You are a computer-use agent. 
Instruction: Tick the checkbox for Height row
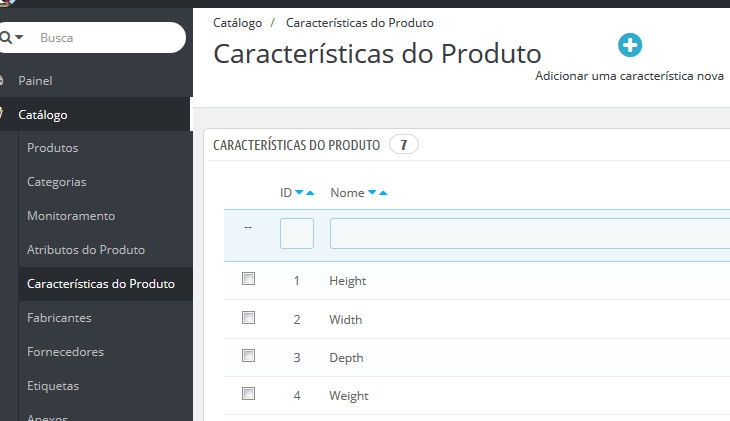point(249,279)
